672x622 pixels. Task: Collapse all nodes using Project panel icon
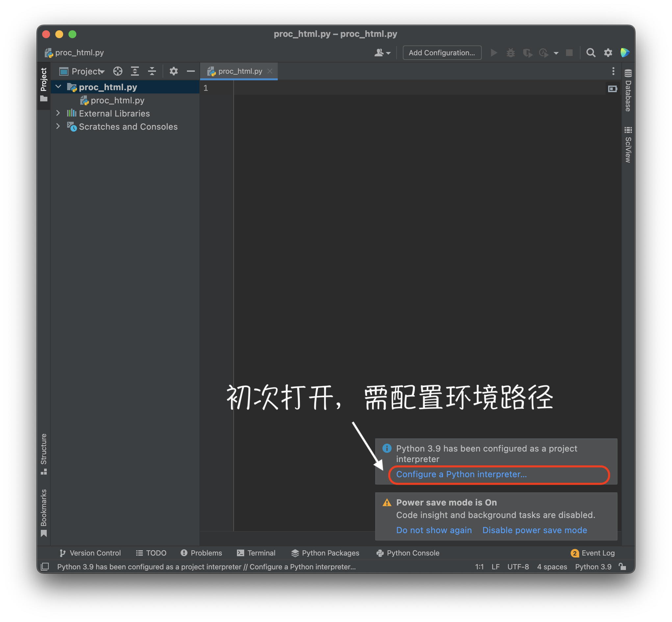tap(152, 71)
